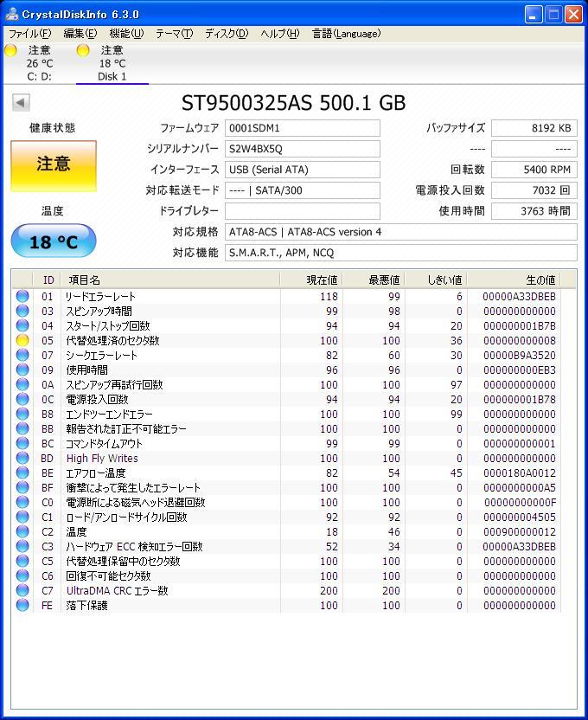Click the ID column header
This screenshot has width=588, height=720.
[48, 280]
